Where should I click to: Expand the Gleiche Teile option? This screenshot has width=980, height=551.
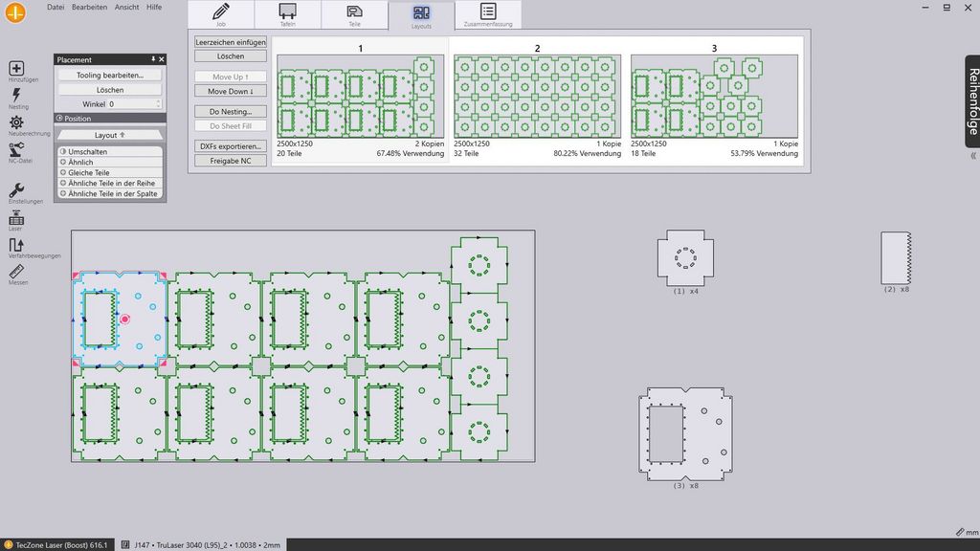pos(108,173)
